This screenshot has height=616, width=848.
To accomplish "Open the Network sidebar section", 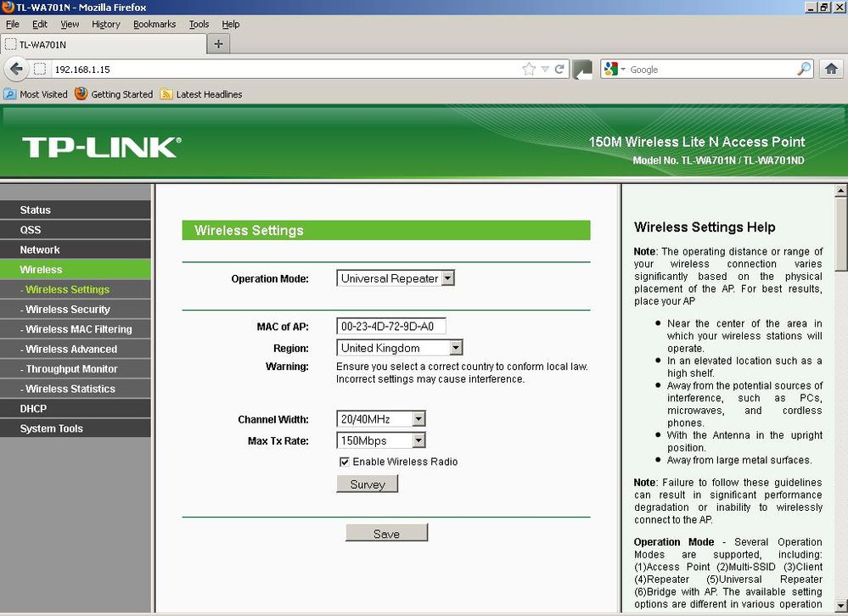I will click(x=76, y=249).
